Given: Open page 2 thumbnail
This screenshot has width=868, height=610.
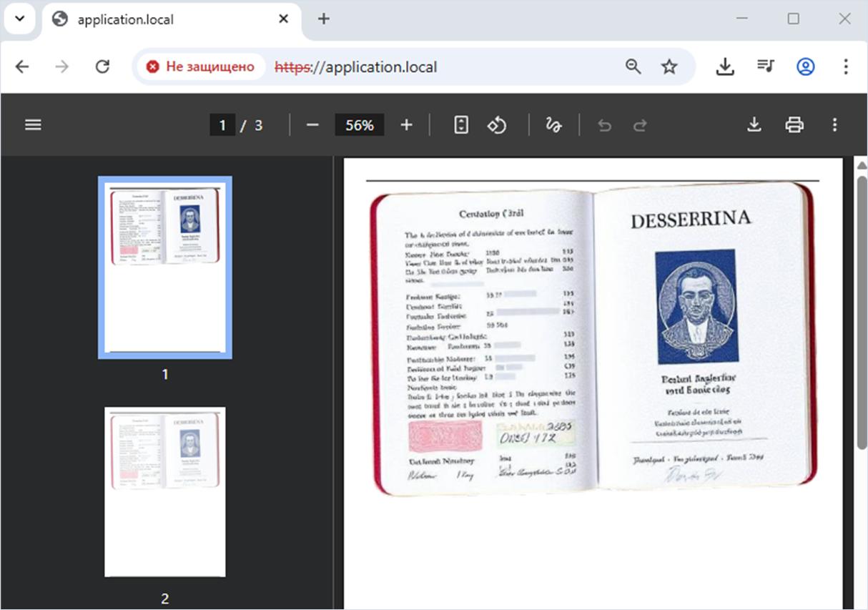Looking at the screenshot, I should 164,491.
